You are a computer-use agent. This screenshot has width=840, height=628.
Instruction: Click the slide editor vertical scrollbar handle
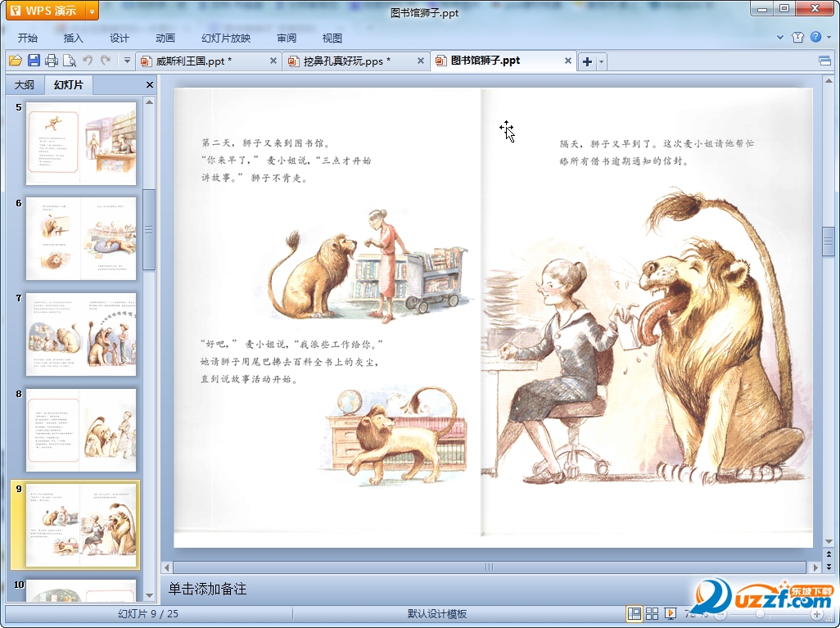pyautogui.click(x=829, y=242)
